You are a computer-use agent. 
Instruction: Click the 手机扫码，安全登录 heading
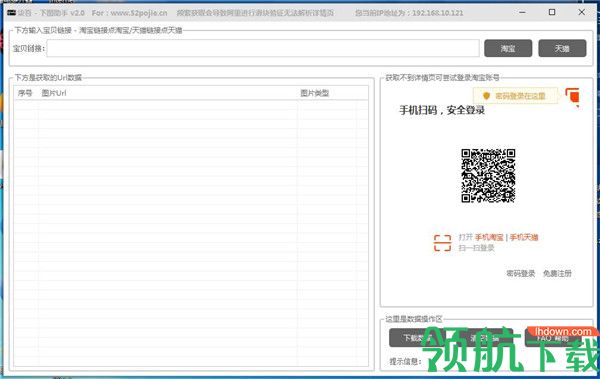[442, 110]
